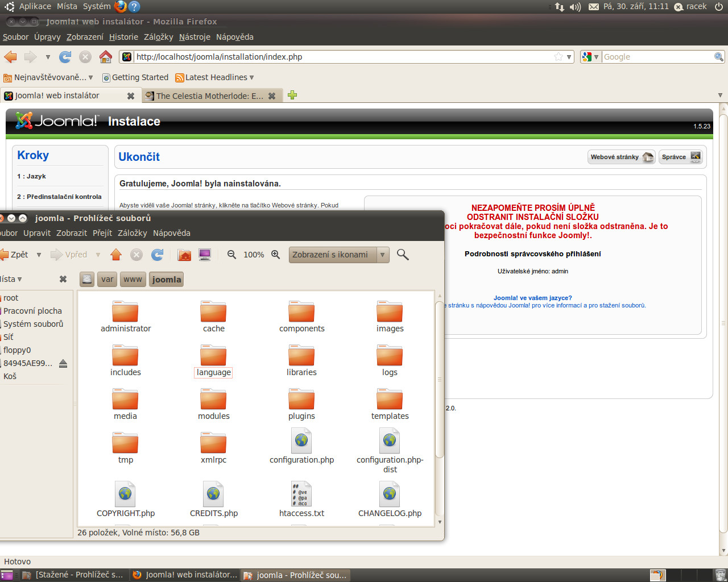728x582 pixels.
Task: Click Getting Started bookmark
Action: (x=135, y=77)
